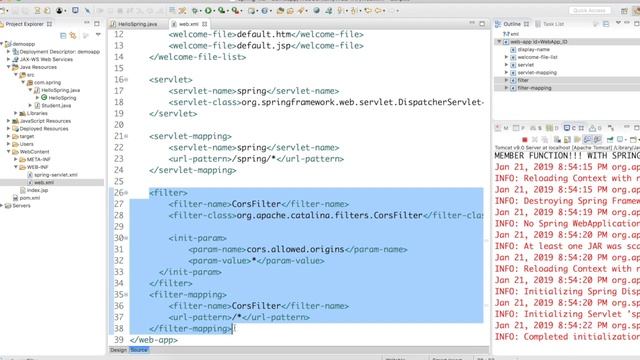Screen dimensions: 640x360
Task: Click Pin Console icon
Action: (x=610, y=140)
